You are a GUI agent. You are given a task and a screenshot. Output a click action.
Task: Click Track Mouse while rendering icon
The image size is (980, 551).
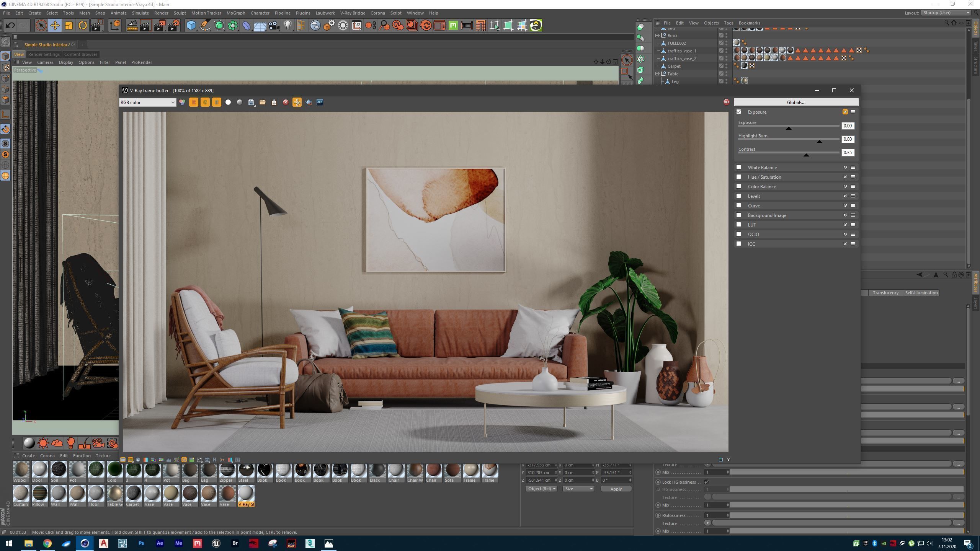tap(297, 102)
